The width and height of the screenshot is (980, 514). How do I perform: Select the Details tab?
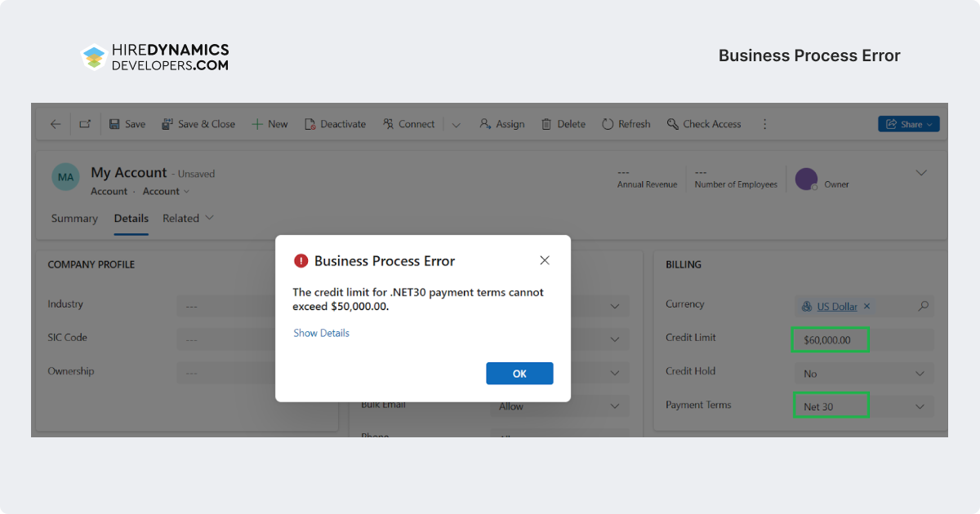pos(131,218)
